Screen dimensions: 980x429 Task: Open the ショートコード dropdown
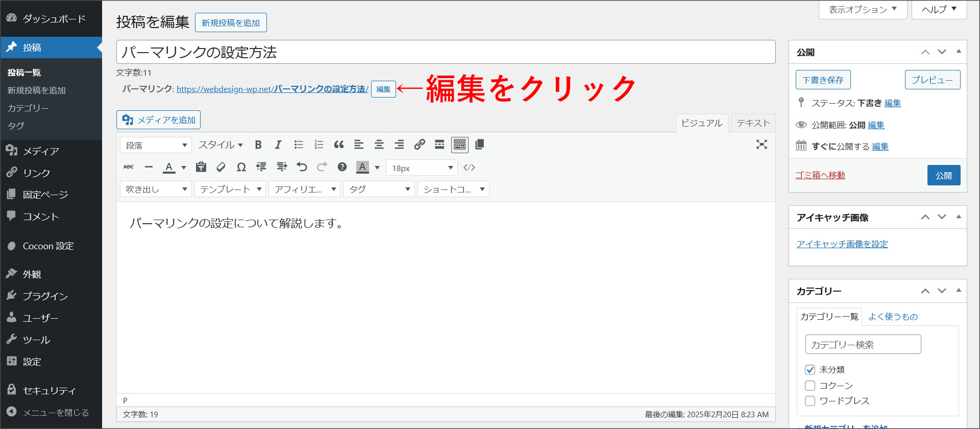(x=453, y=189)
